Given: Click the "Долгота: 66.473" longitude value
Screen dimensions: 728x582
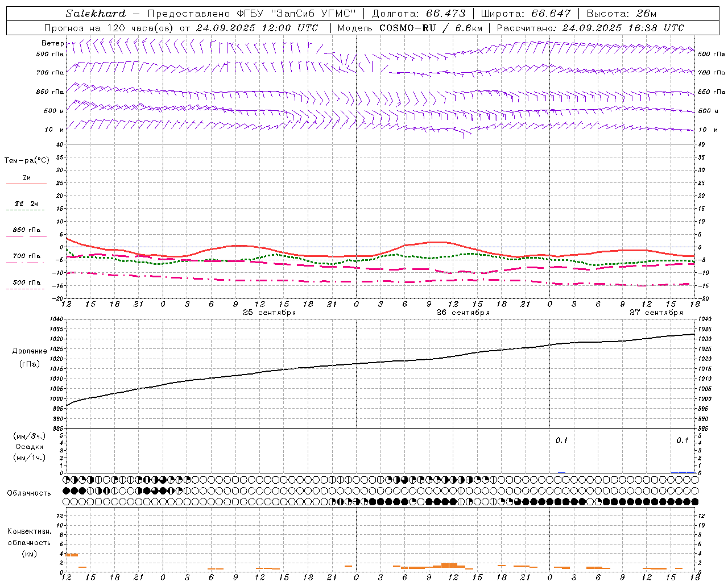Looking at the screenshot, I should [x=419, y=14].
